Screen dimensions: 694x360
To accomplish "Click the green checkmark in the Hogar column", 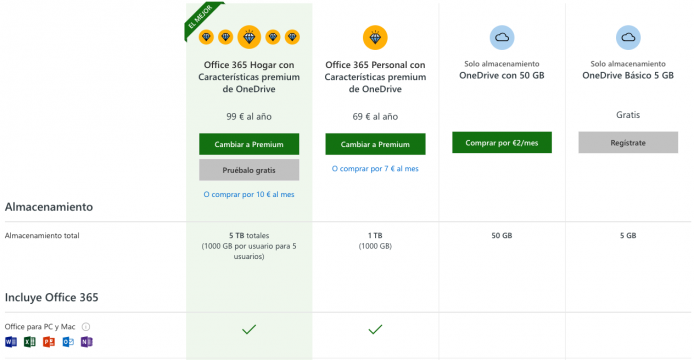I will (x=249, y=329).
